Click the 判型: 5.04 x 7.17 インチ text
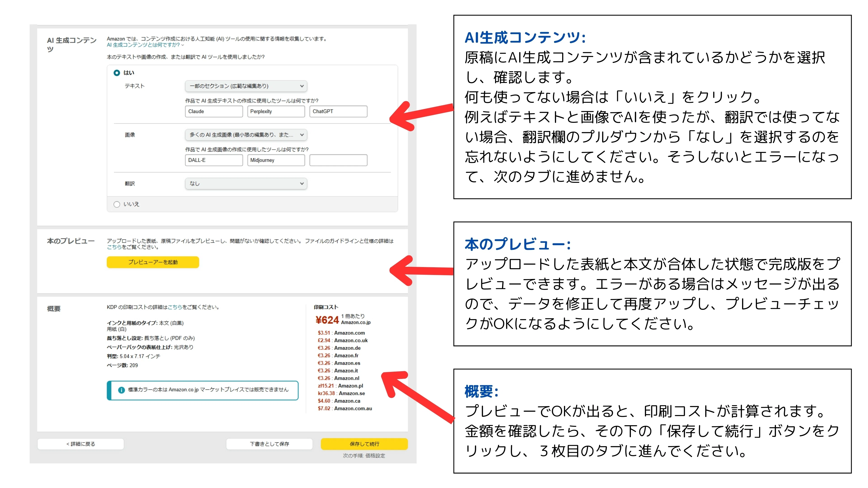The image size is (868, 488). 133,356
